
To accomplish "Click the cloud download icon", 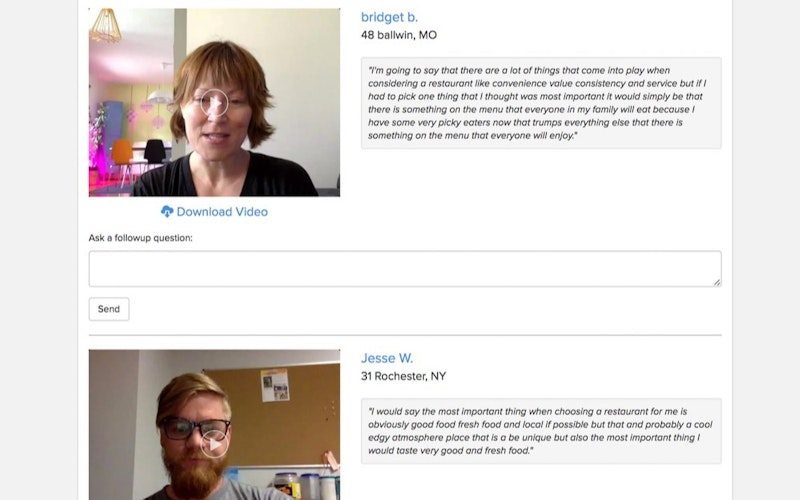I will (167, 212).
